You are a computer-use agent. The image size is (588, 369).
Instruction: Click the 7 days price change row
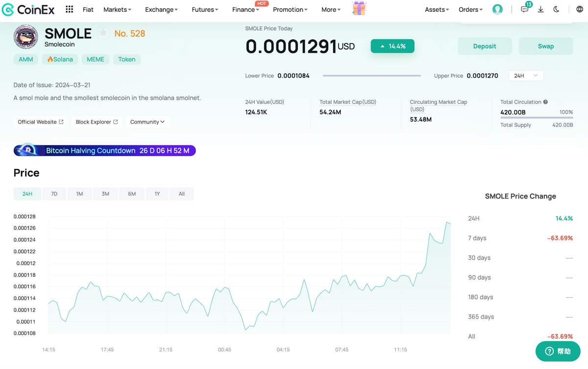[520, 238]
